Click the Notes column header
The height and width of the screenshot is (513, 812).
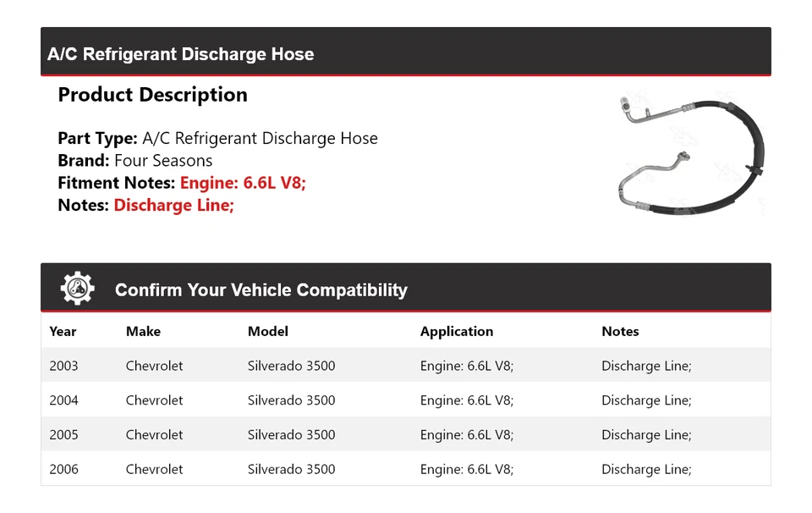coord(620,331)
